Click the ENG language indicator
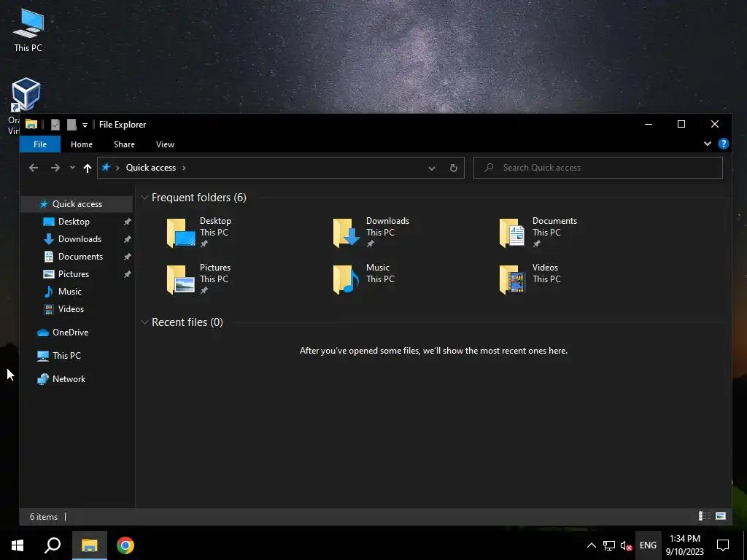The width and height of the screenshot is (747, 560). click(x=648, y=545)
